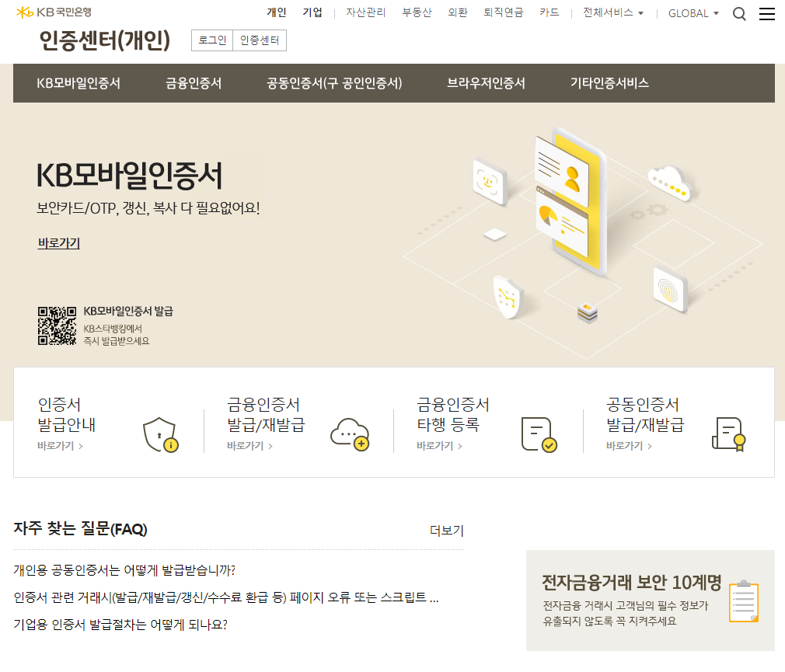Select the 브라우저인증서 tab

tap(486, 83)
